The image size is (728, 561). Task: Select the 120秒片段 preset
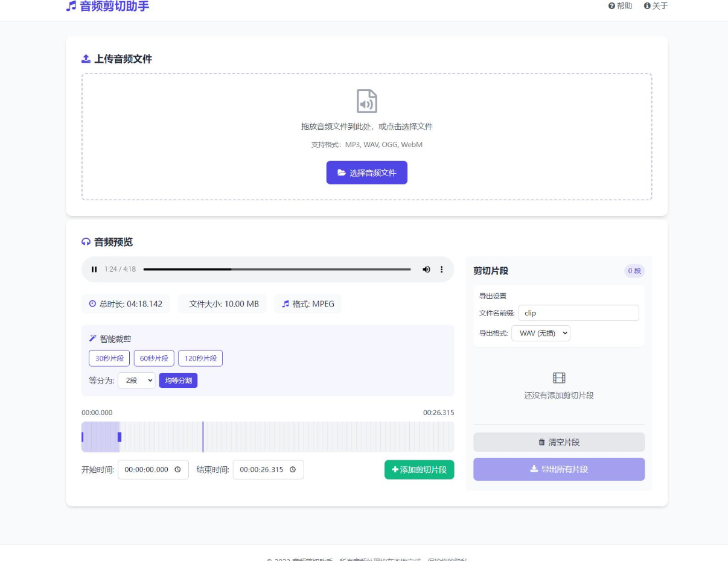click(x=200, y=358)
